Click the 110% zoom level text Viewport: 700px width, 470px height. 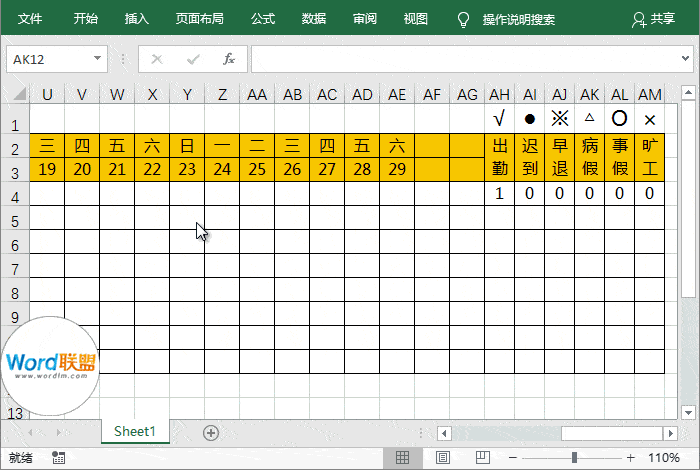664,458
